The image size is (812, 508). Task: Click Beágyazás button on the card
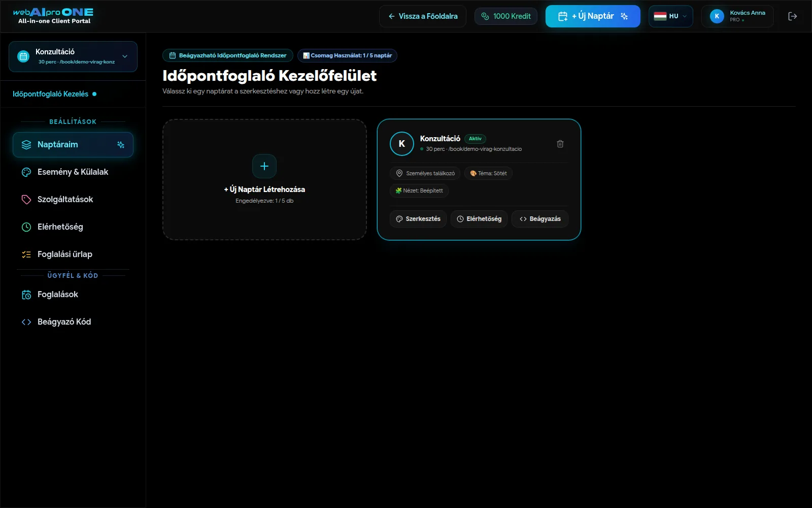(540, 219)
